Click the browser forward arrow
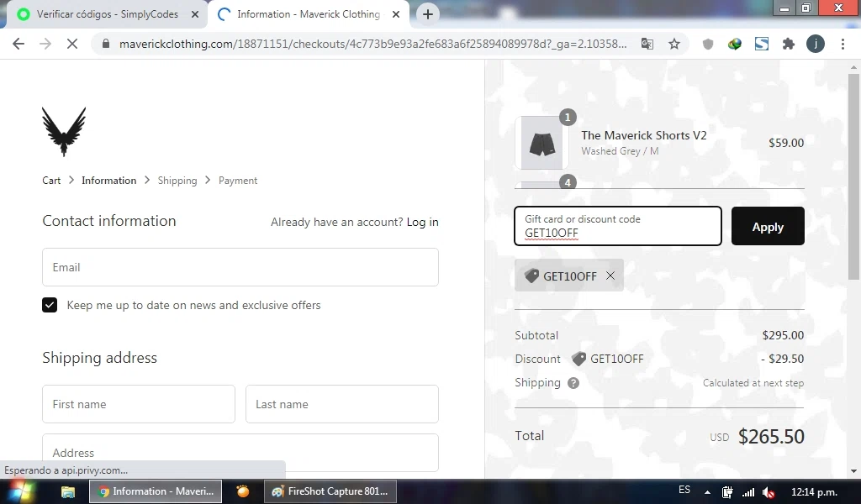 [x=45, y=44]
